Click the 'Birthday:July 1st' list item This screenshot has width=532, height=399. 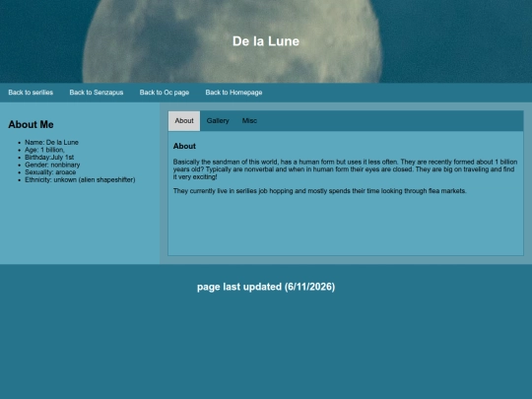(x=49, y=157)
